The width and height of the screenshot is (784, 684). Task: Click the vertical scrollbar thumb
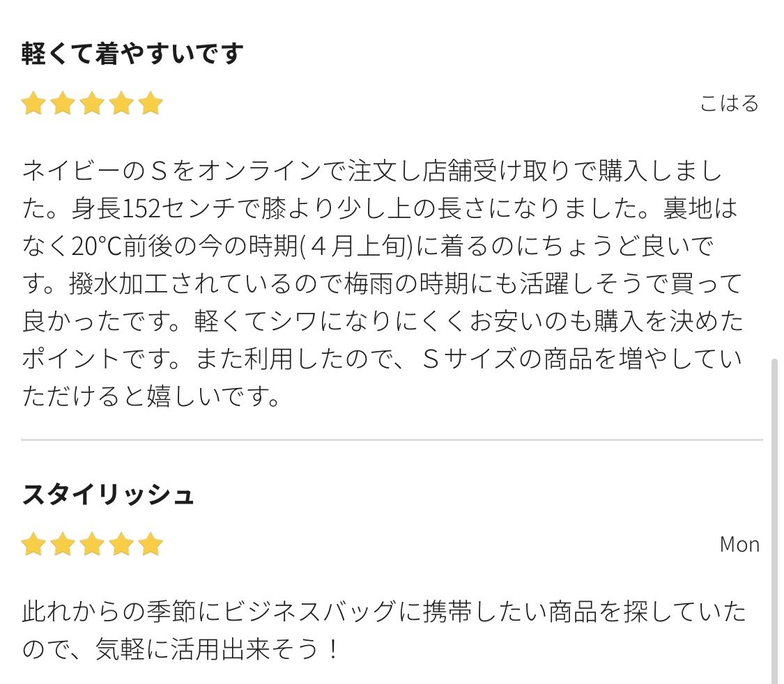(774, 520)
